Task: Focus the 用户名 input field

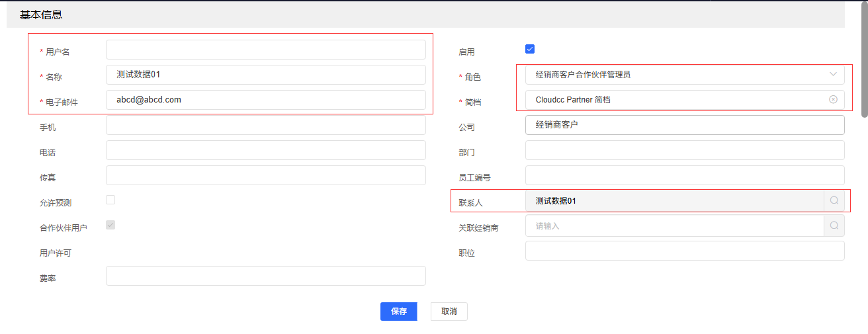Action: (x=265, y=50)
